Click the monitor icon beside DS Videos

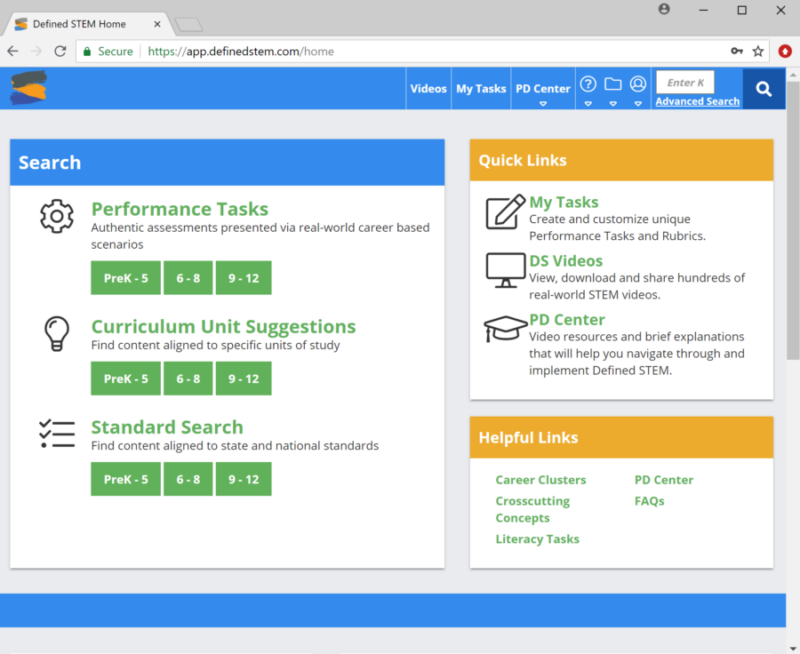pos(503,270)
